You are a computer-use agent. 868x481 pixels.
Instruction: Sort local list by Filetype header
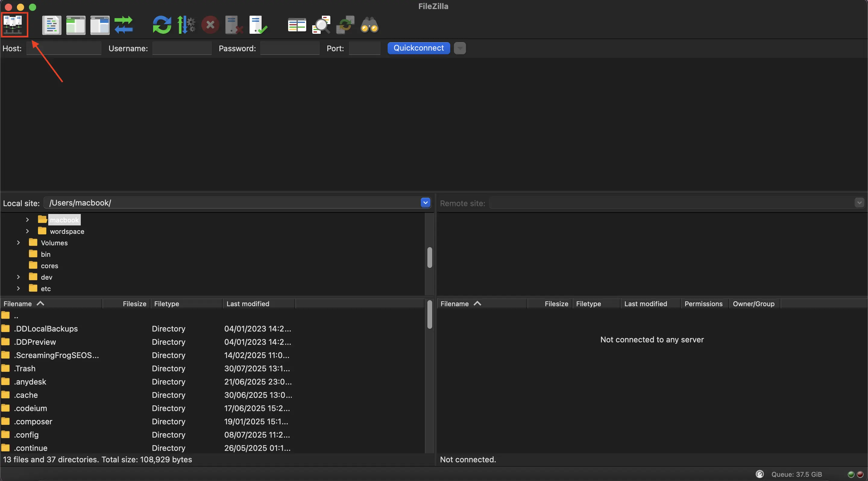point(187,303)
